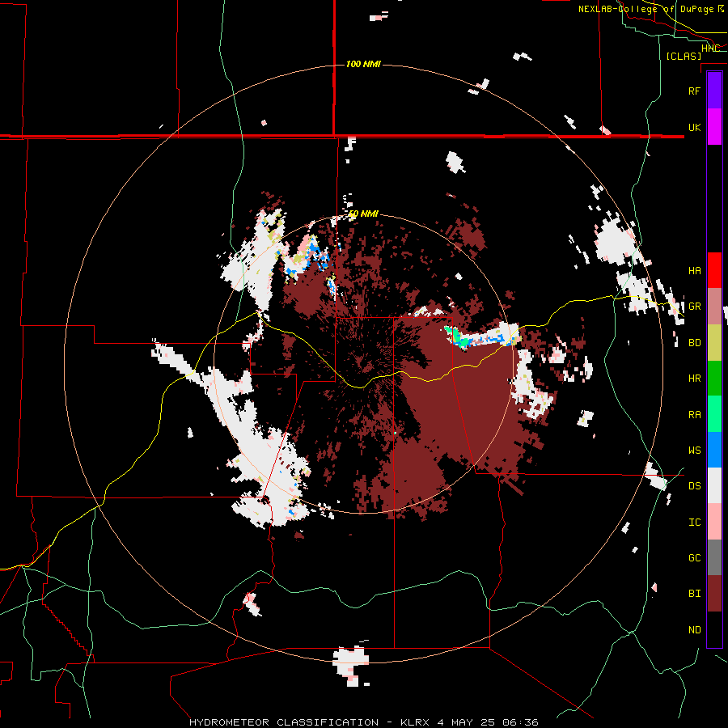The image size is (728, 728).
Task: Select the dusty pink GR legend swatch
Action: (714, 307)
